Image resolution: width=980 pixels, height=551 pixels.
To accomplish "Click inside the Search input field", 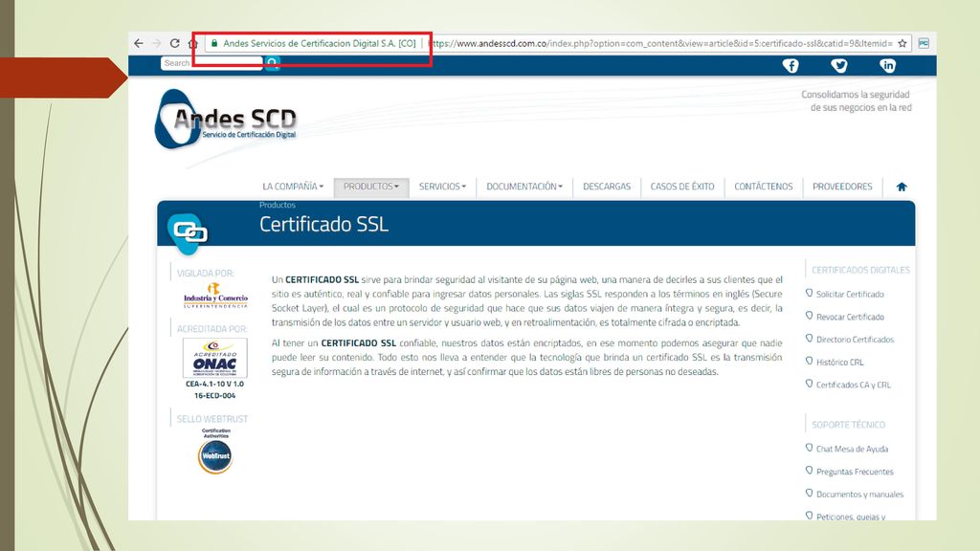I will coord(212,63).
